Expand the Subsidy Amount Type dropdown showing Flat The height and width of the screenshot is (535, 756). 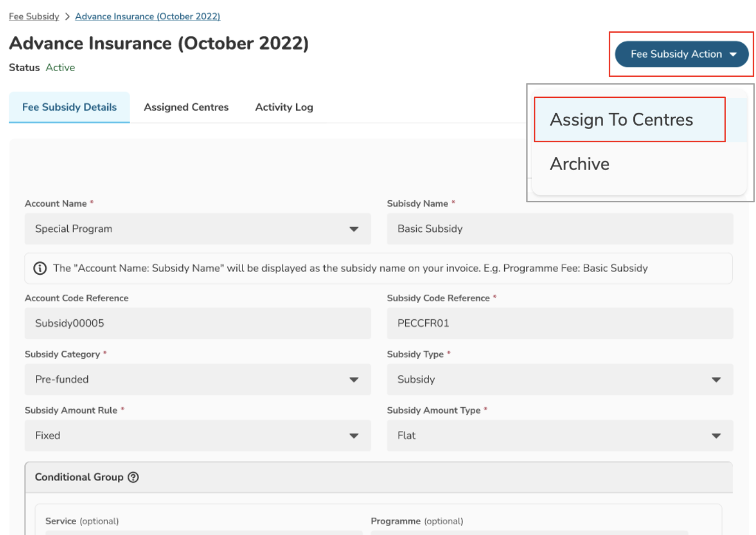pos(560,435)
